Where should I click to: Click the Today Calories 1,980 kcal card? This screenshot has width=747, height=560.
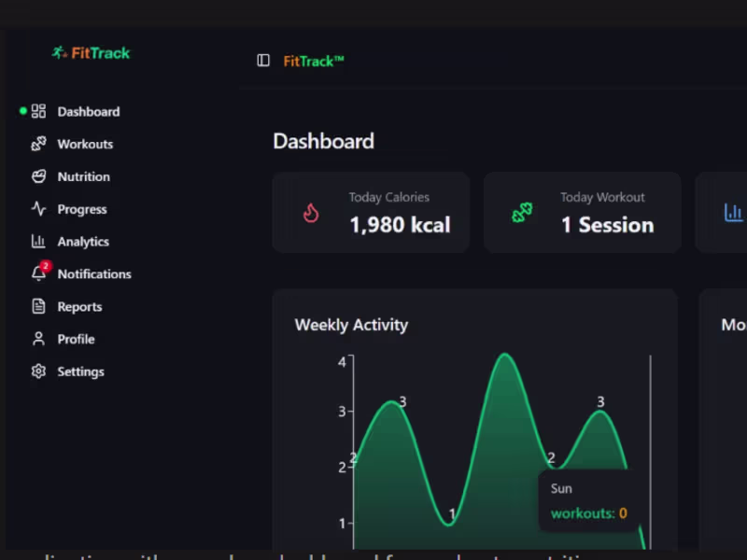coord(371,213)
